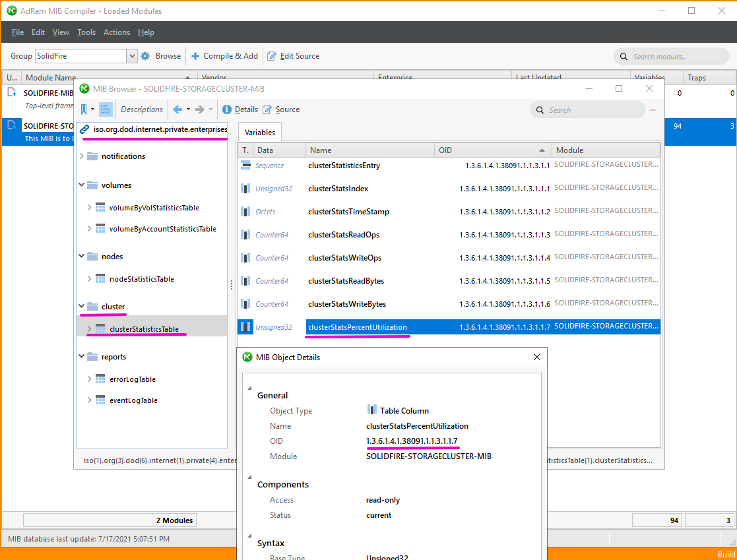Viewport: 737px width, 560px height.
Task: Collapse the General section in object details
Action: pos(249,388)
